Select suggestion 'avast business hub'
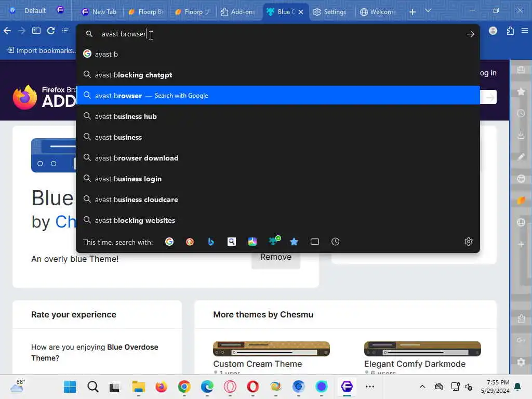The height and width of the screenshot is (399, 532). pyautogui.click(x=278, y=116)
